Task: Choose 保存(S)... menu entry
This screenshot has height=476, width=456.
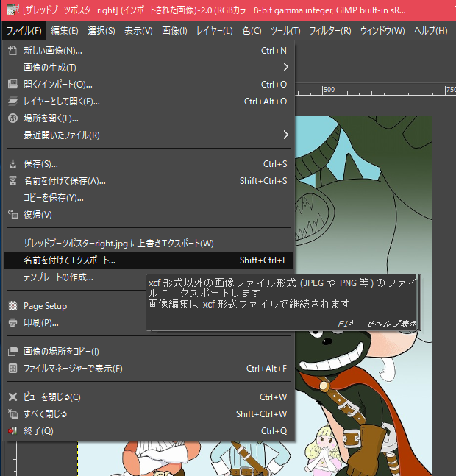Action: (x=149, y=164)
